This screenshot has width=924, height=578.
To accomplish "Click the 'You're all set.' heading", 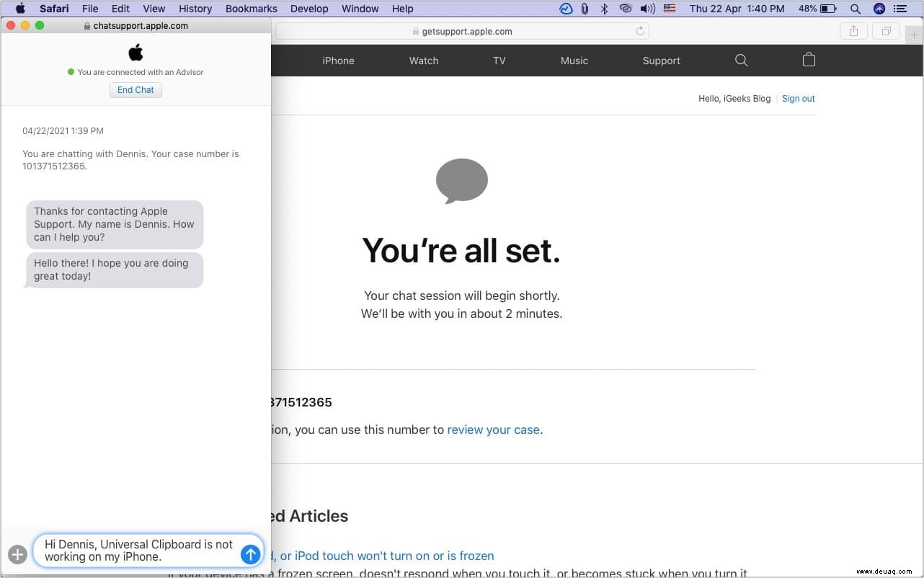I will 461,251.
